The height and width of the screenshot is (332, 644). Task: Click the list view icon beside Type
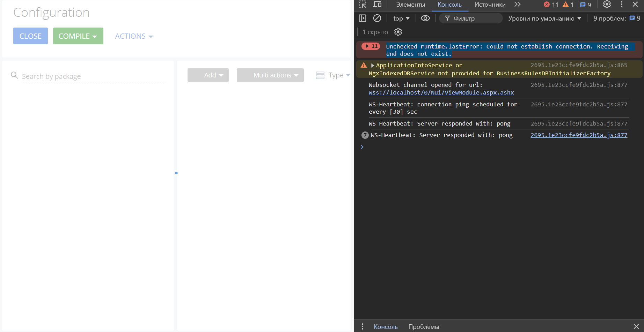[320, 75]
